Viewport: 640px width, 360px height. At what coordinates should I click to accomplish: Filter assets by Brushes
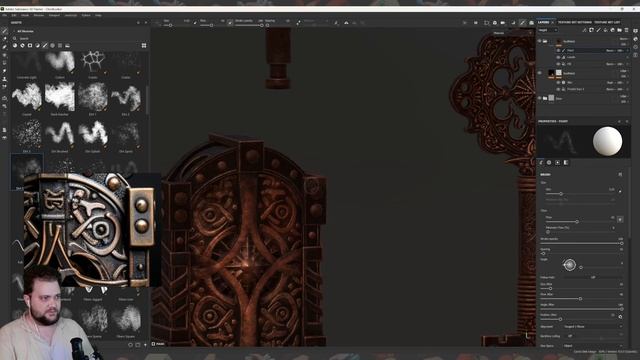45,46
